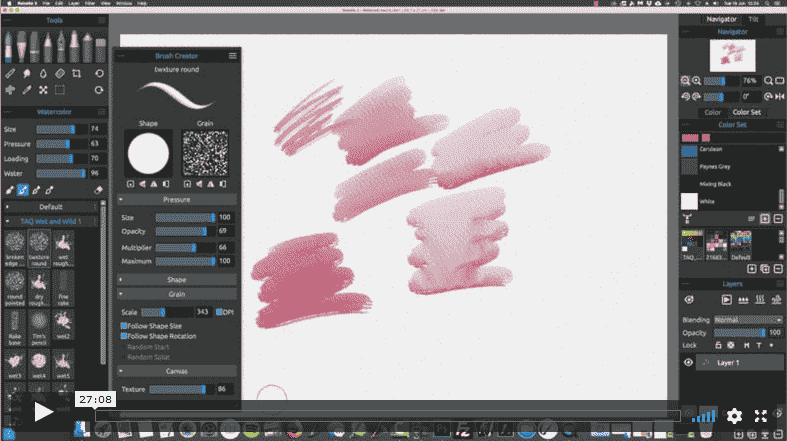Collapse the Pressure section
The width and height of the screenshot is (787, 441).
coord(177,200)
